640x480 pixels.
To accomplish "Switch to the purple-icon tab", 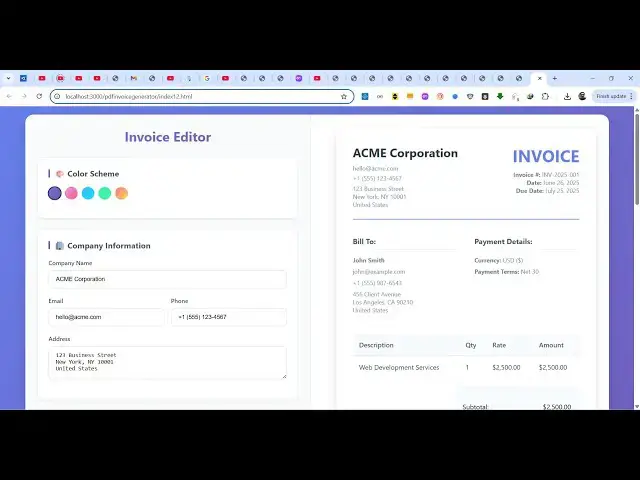I will pyautogui.click(x=299, y=78).
